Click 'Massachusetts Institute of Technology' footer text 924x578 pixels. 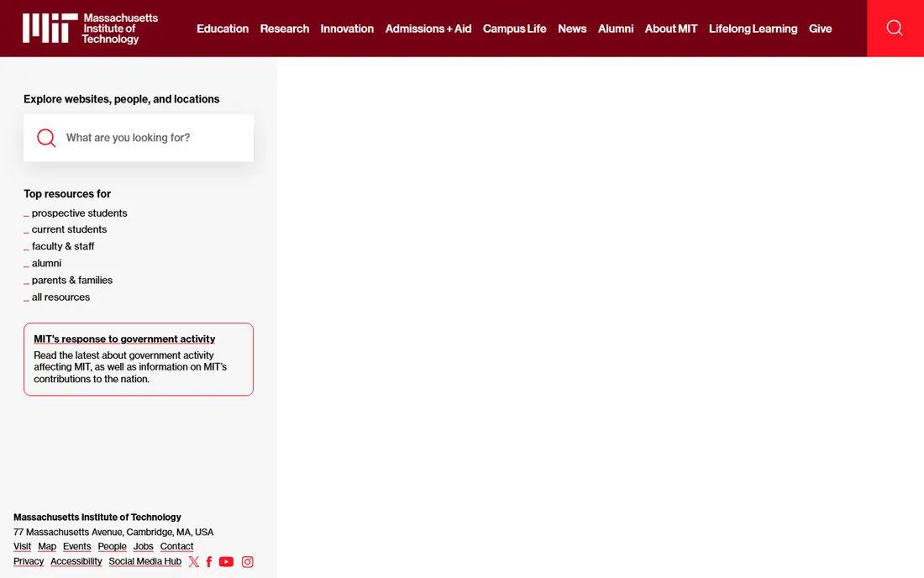[97, 517]
